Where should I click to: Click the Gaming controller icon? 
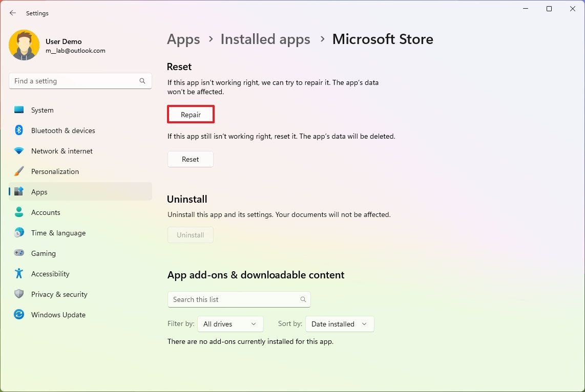click(x=18, y=253)
